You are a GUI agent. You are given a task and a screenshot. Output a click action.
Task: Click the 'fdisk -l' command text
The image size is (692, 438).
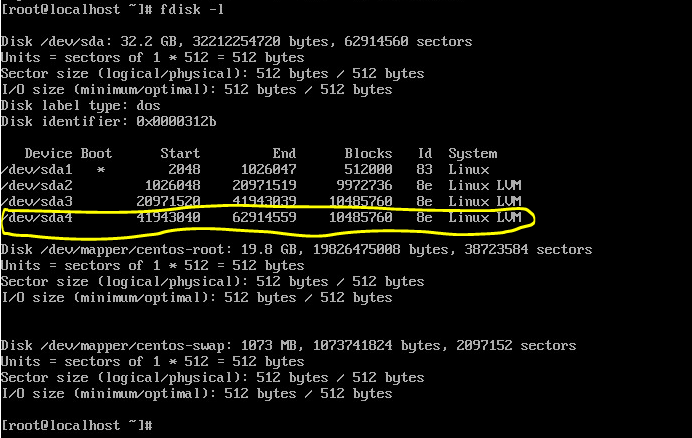pos(192,9)
